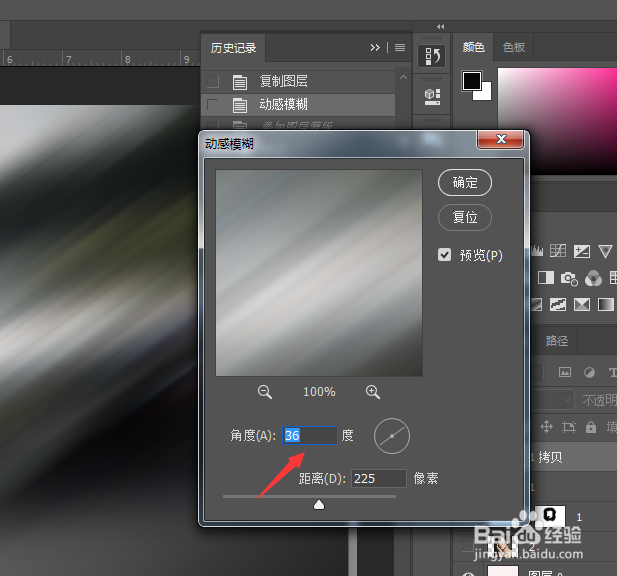Select the 拷贝 layer row

[573, 457]
